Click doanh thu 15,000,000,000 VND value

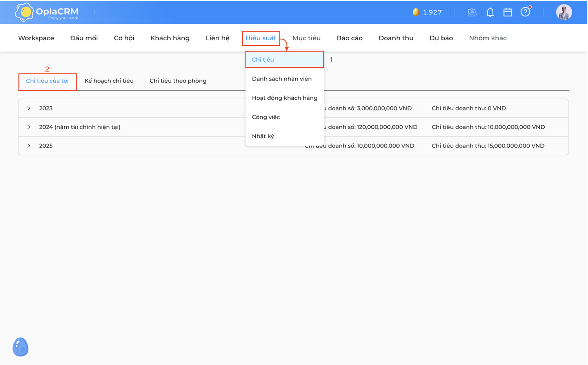516,146
